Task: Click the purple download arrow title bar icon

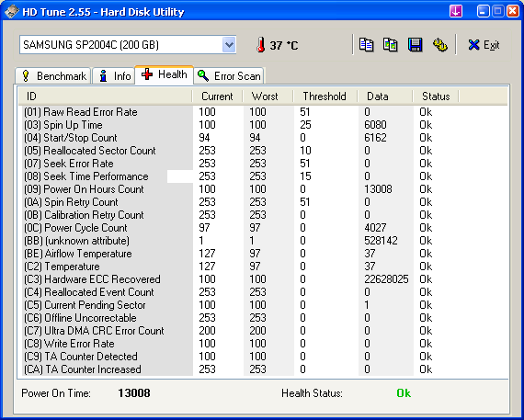Action: [456, 11]
